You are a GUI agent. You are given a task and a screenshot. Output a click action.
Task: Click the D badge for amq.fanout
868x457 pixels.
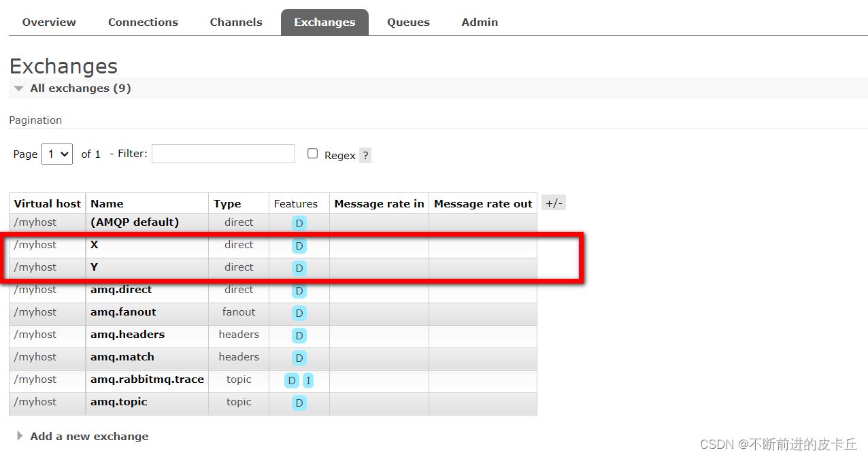tap(299, 314)
